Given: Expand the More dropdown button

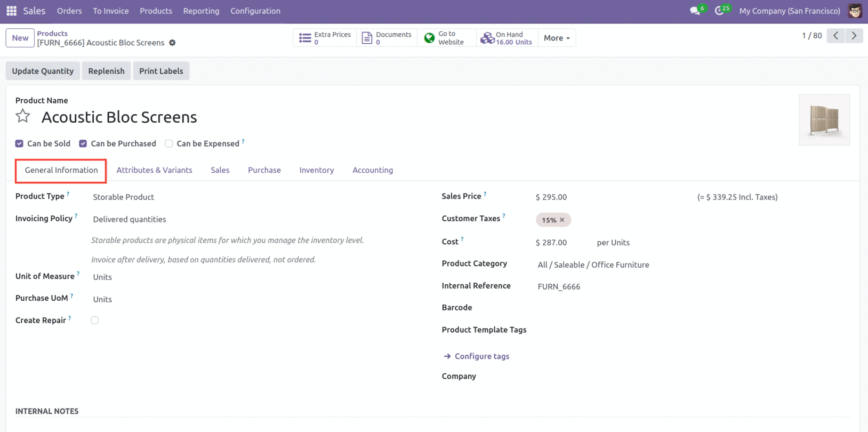Looking at the screenshot, I should [x=557, y=38].
